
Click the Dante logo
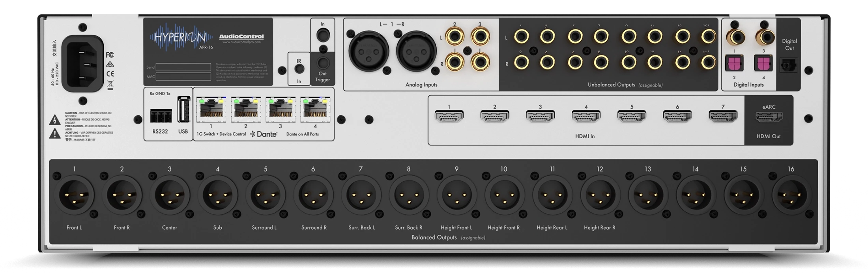click(264, 134)
